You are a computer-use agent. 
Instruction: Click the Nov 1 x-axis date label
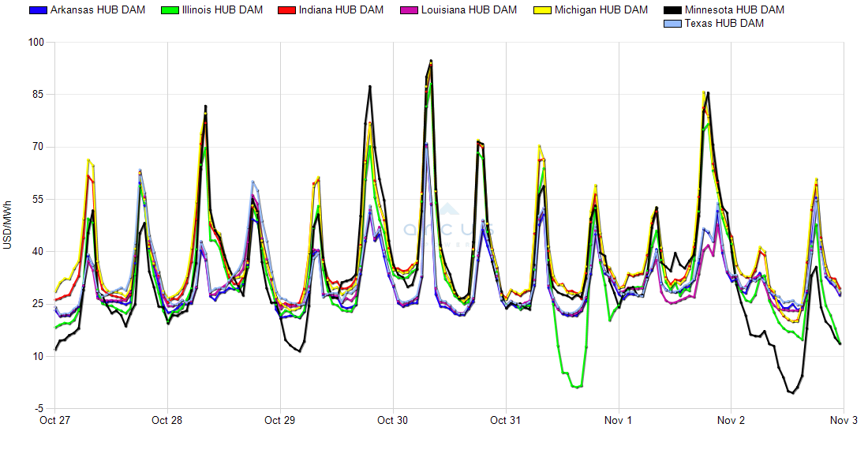(619, 421)
